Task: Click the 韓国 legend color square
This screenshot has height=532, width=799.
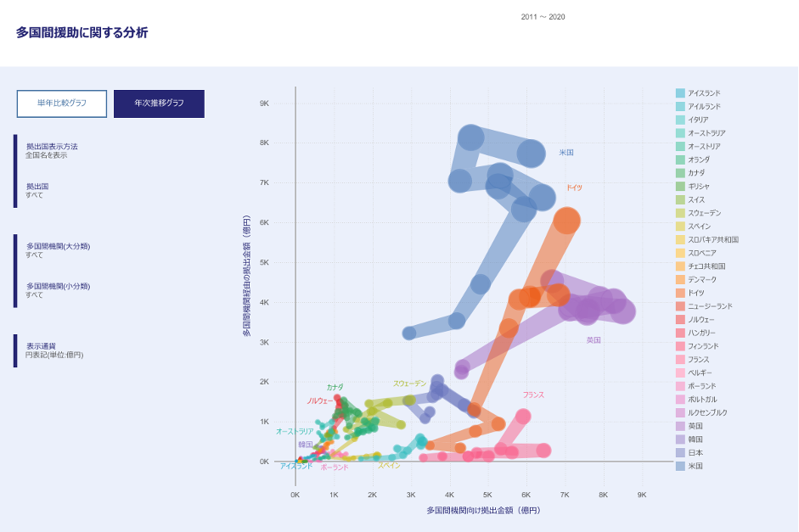Action: pyautogui.click(x=680, y=439)
